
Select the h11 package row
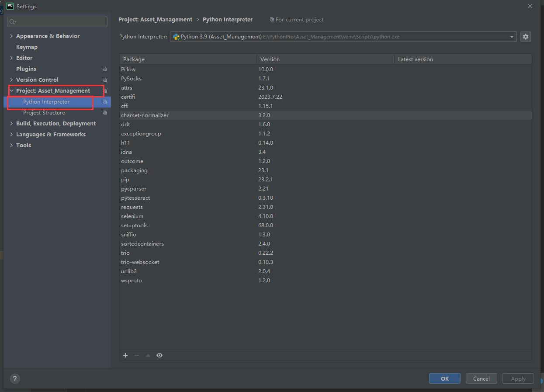tap(326, 143)
